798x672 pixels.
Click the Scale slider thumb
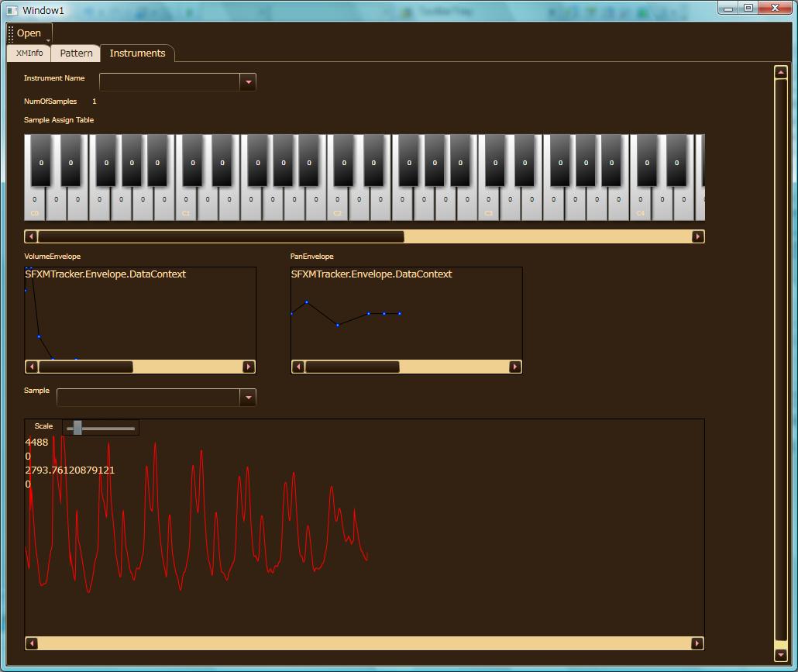pyautogui.click(x=77, y=427)
